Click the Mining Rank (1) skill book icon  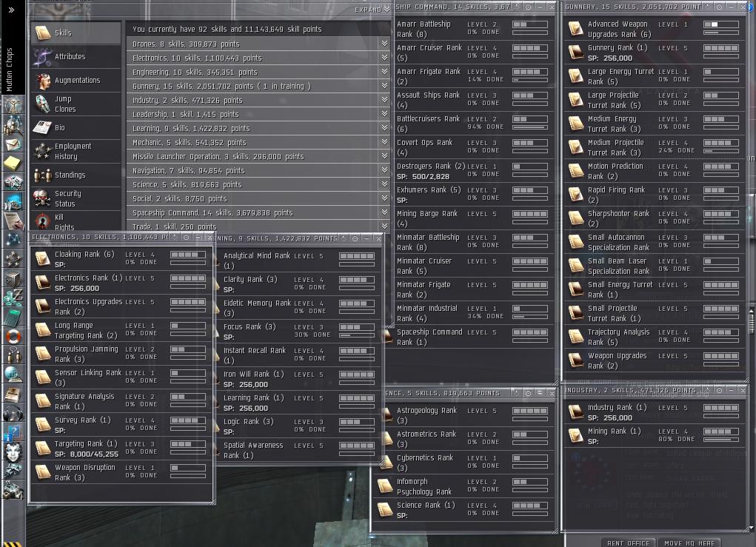pos(575,436)
